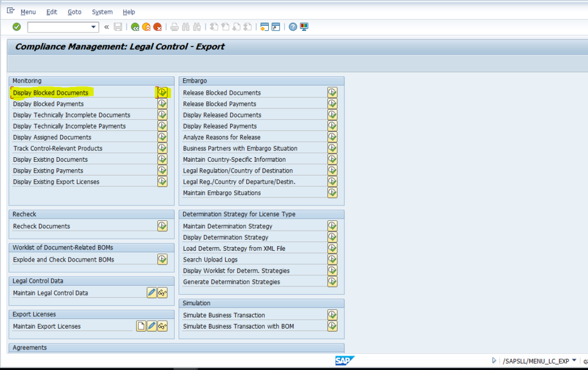Viewport: 588px width, 370px height.
Task: Click Simulate Business Transaction label
Action: 224,316
